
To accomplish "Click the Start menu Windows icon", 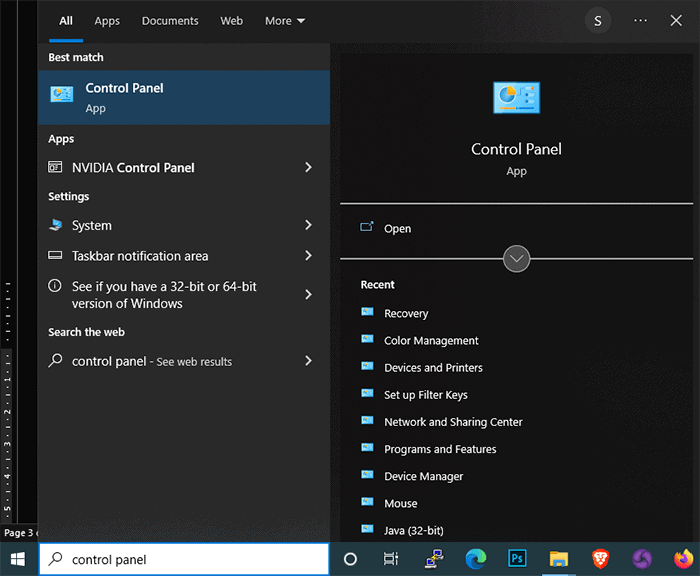I will (x=18, y=559).
